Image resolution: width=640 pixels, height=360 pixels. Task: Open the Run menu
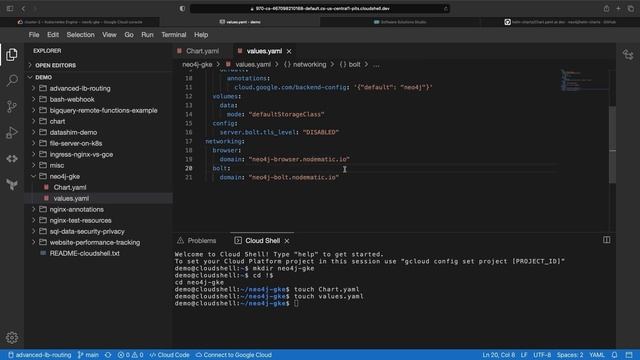click(x=147, y=35)
